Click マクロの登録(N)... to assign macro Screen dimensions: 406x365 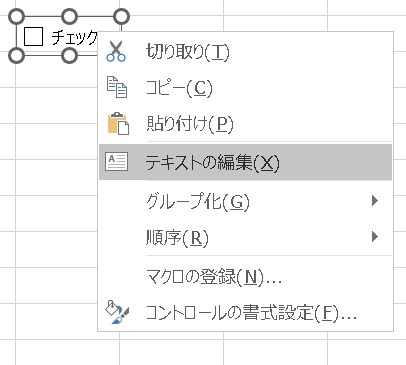[x=245, y=276]
